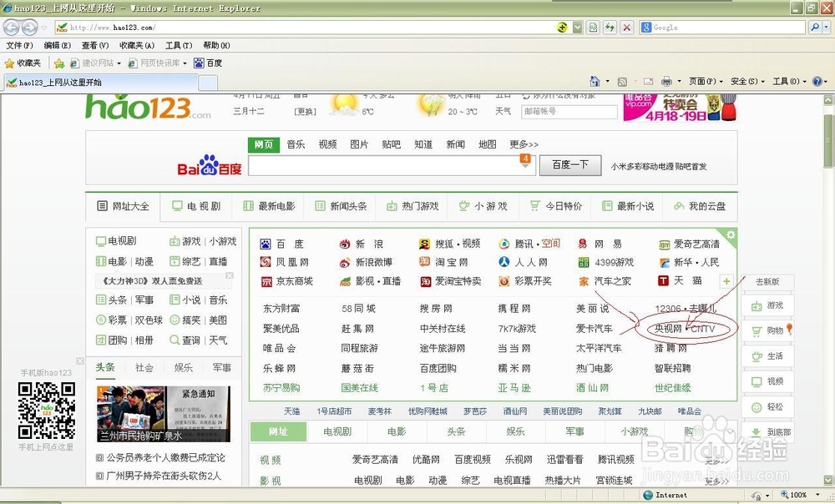835x504 pixels.
Task: Click the IE Back navigation button
Action: click(12, 28)
